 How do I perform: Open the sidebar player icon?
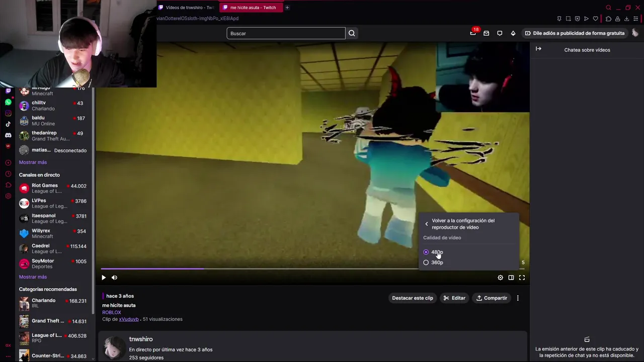tap(8, 163)
